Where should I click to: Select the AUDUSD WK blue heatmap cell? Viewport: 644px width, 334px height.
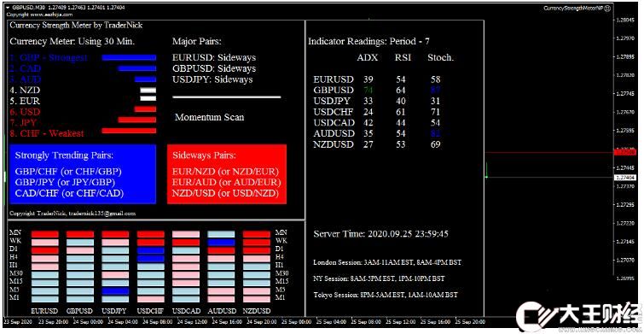click(221, 242)
